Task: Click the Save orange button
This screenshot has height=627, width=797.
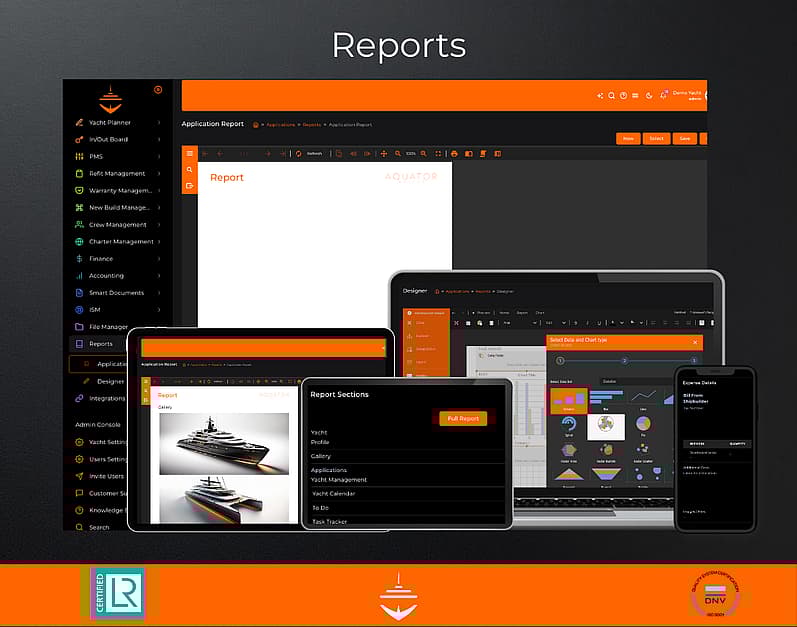Action: 685,139
